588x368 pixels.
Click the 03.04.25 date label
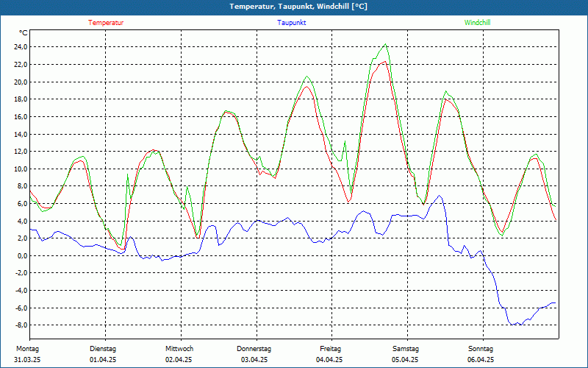[x=254, y=360]
